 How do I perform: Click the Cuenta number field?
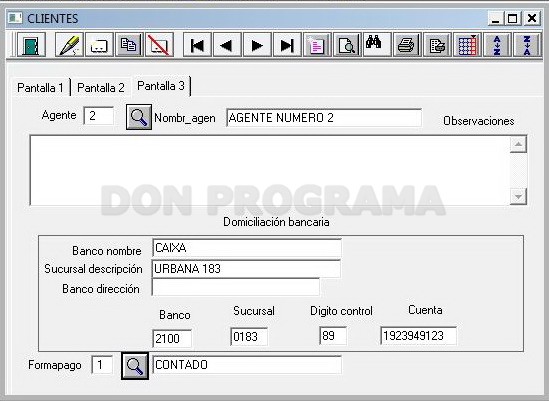[418, 336]
